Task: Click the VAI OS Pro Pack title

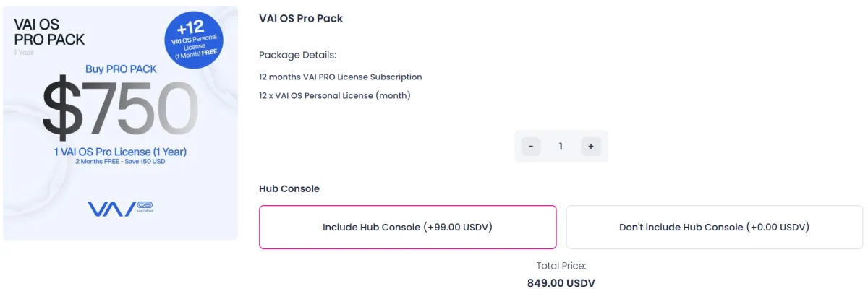Action: (x=301, y=19)
